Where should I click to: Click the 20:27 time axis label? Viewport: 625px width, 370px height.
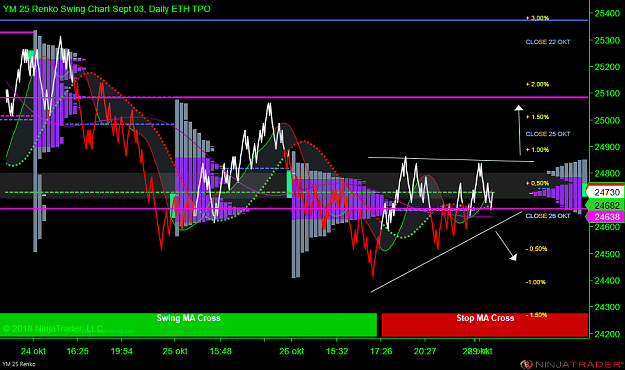tap(425, 351)
